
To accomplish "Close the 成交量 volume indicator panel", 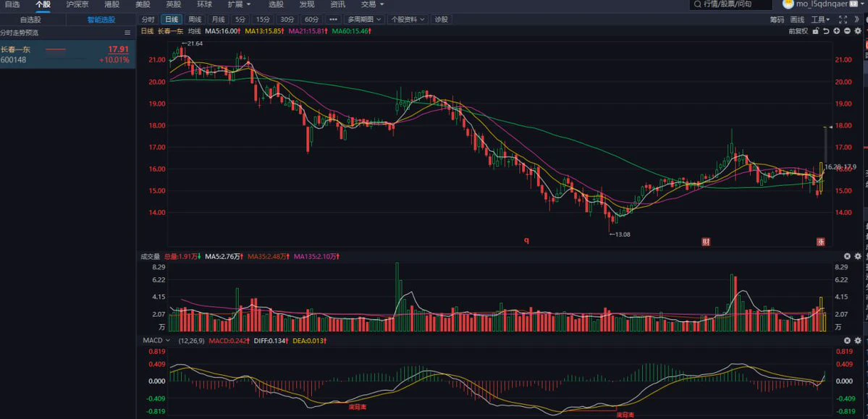I will tap(847, 256).
